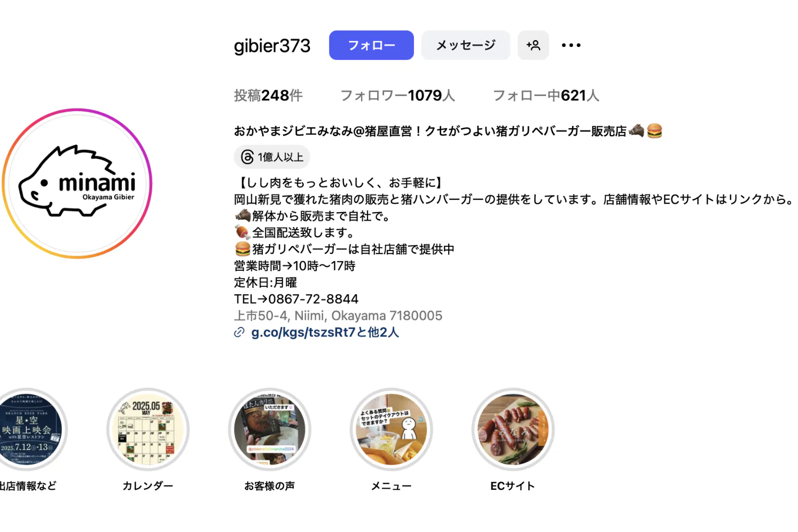Click the address 上市50-4, Niimi, Okayama
The height and width of the screenshot is (532, 798).
coord(338,316)
